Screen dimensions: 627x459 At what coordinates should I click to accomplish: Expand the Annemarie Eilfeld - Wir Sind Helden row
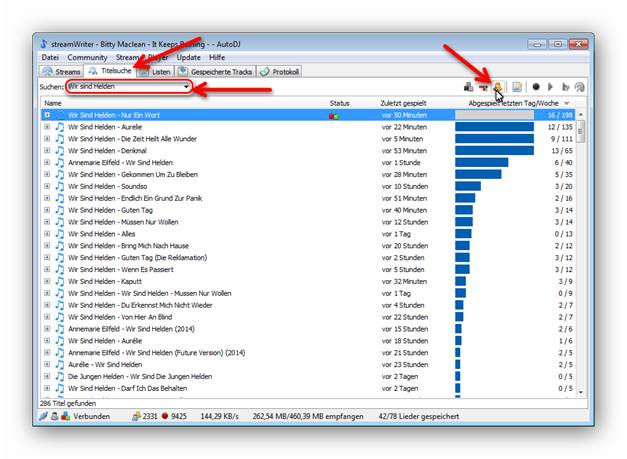click(x=47, y=162)
